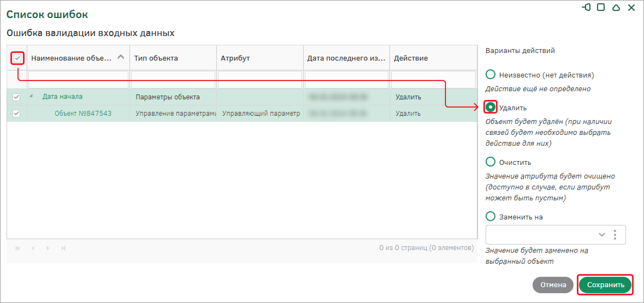Click the 'Отмена' button
This screenshot has height=303, width=644.
553,285
